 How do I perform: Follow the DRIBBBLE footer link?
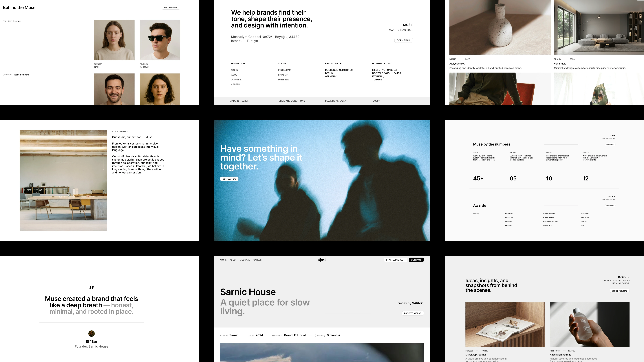pos(283,80)
